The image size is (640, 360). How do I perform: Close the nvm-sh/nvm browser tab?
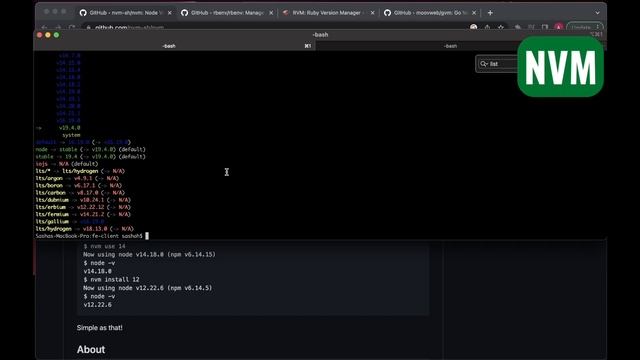[x=169, y=13]
